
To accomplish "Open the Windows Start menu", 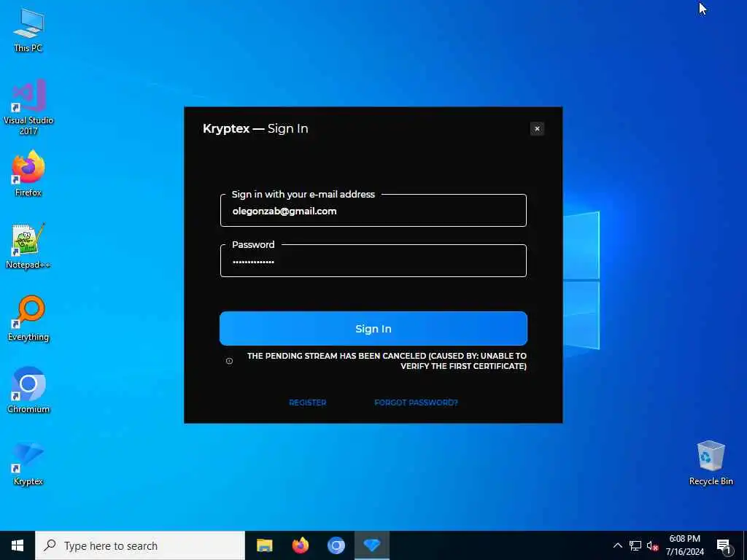I will [18, 545].
